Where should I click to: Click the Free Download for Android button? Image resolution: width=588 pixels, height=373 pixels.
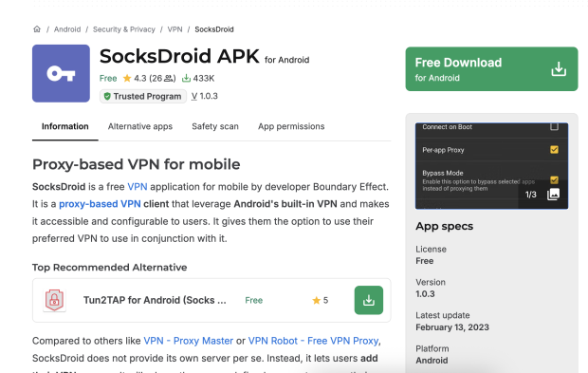pyautogui.click(x=491, y=69)
